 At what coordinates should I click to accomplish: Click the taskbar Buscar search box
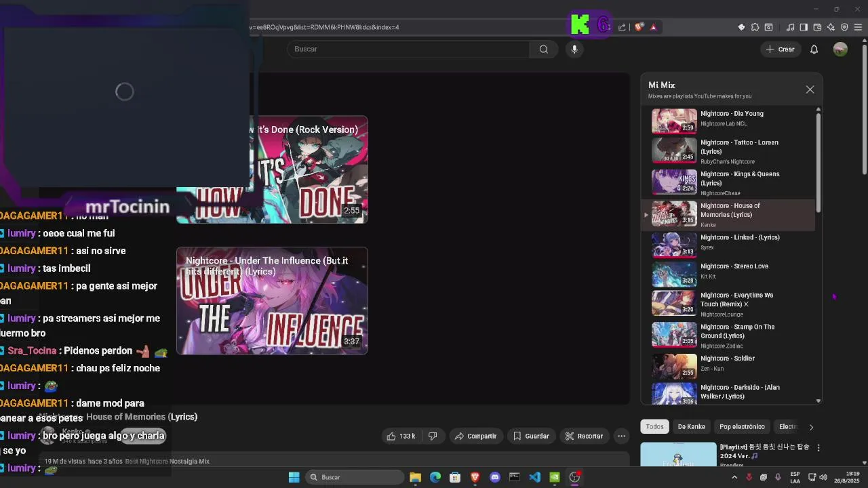(353, 477)
